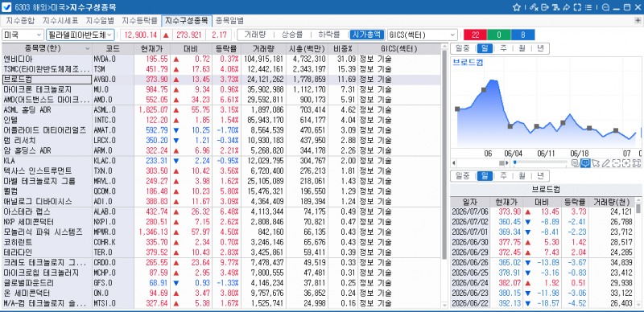Click the index value field 12,900.14

pyautogui.click(x=140, y=35)
